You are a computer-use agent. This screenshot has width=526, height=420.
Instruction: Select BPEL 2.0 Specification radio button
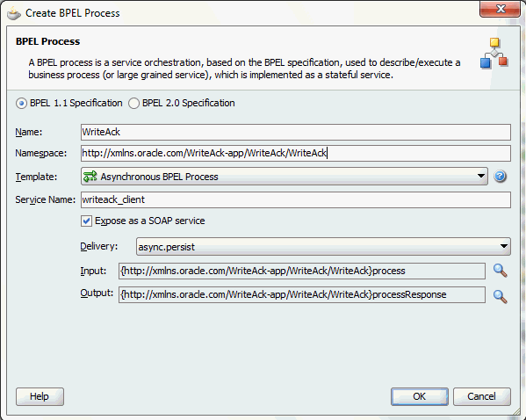click(133, 103)
